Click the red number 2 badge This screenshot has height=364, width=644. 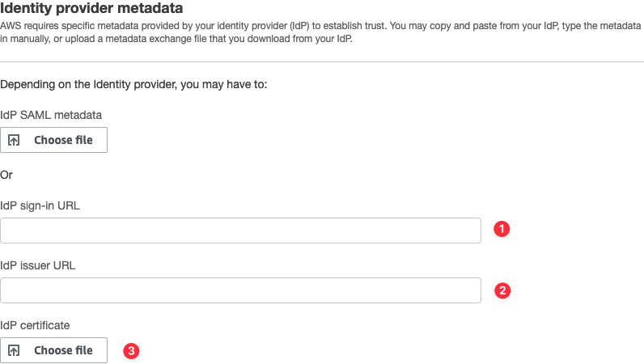pyautogui.click(x=502, y=290)
